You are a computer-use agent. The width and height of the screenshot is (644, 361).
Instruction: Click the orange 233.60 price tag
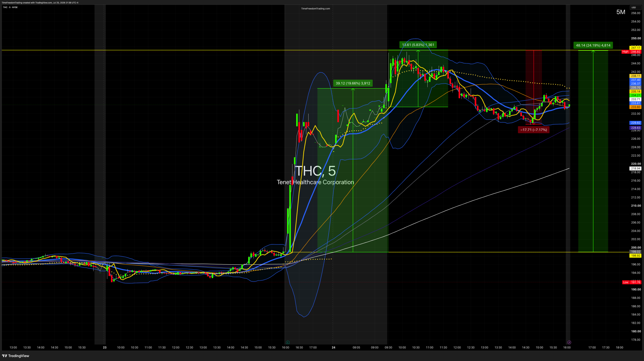click(636, 107)
